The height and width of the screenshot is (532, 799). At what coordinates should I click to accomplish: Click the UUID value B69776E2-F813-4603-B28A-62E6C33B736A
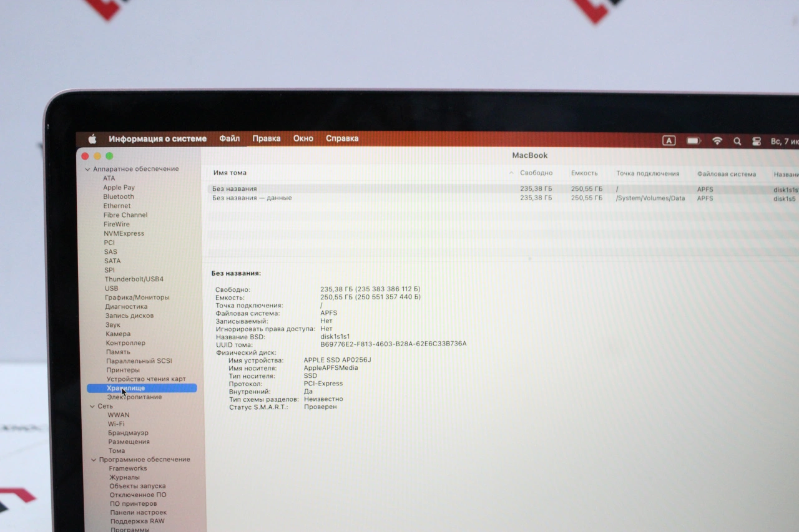click(x=393, y=344)
